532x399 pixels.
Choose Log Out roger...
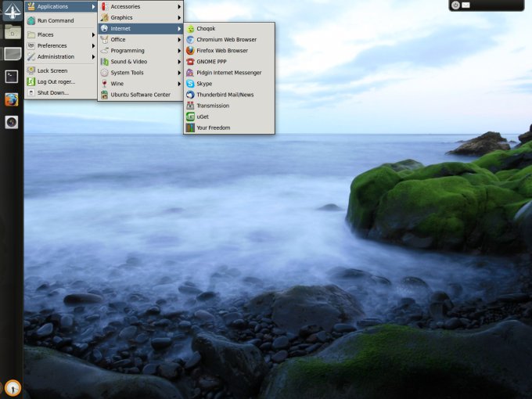[x=61, y=82]
